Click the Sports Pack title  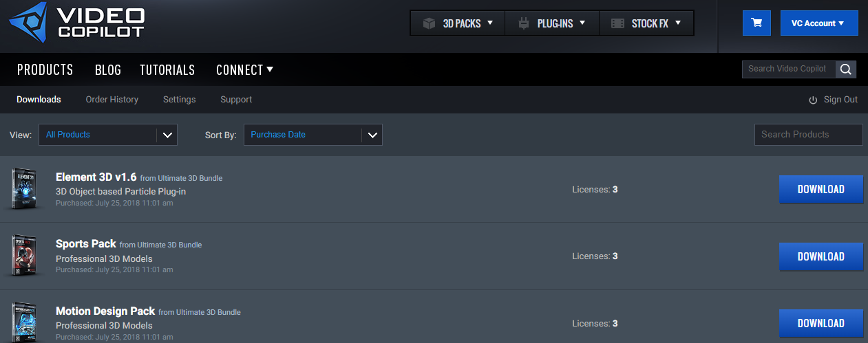[86, 244]
